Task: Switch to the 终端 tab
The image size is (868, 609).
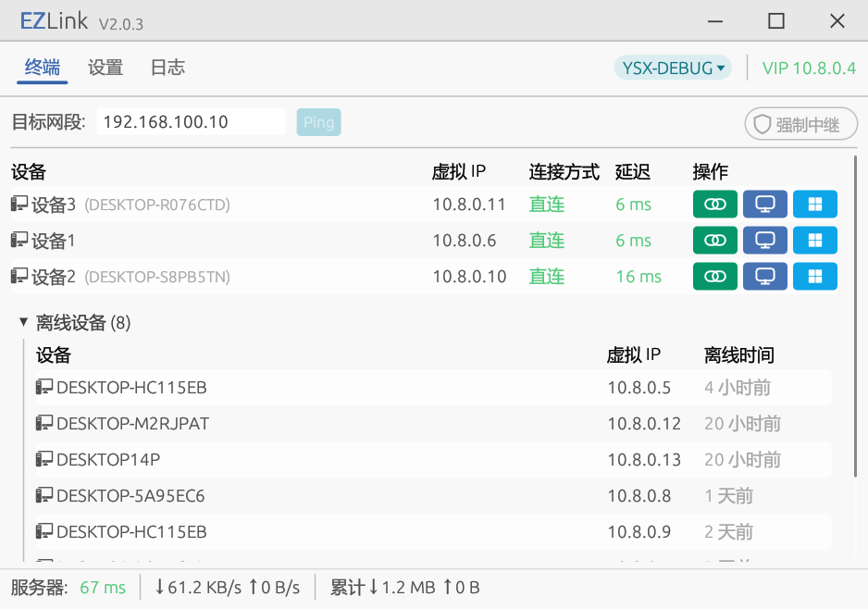Action: point(42,68)
